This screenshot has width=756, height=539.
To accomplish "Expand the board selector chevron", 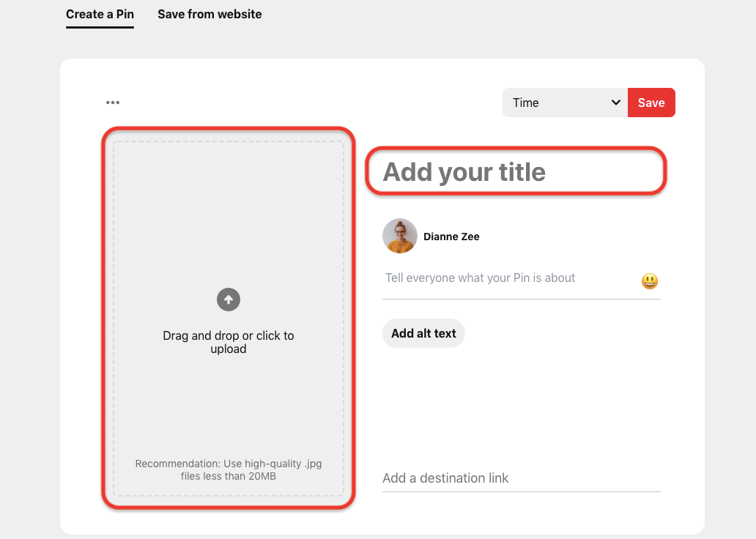I will 616,103.
